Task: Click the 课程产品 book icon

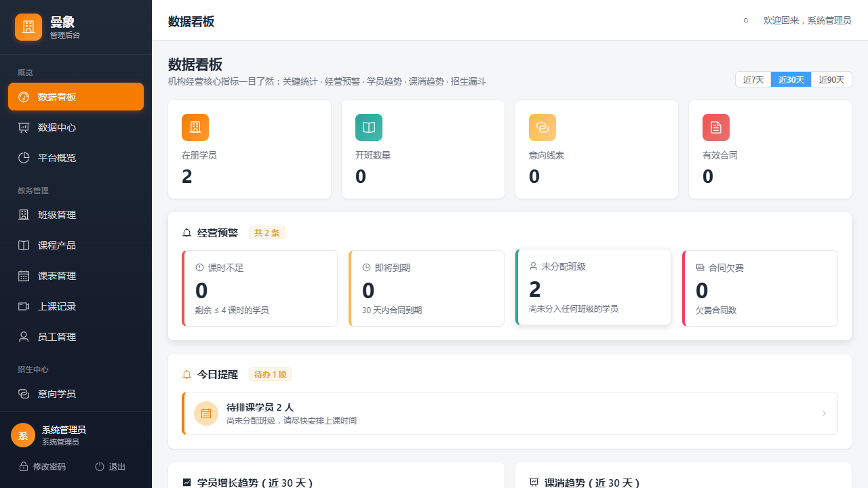Action: click(x=24, y=245)
